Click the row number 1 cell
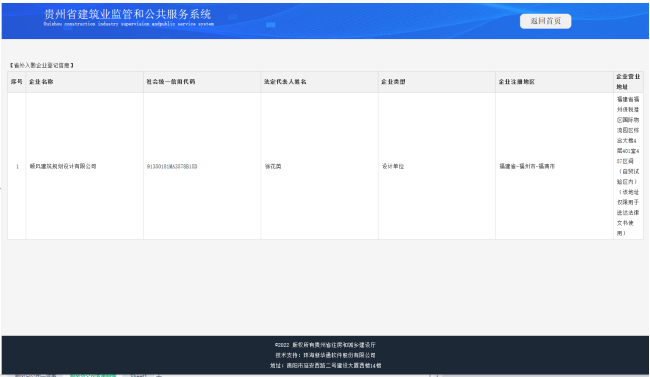This screenshot has height=377, width=650. coord(17,166)
